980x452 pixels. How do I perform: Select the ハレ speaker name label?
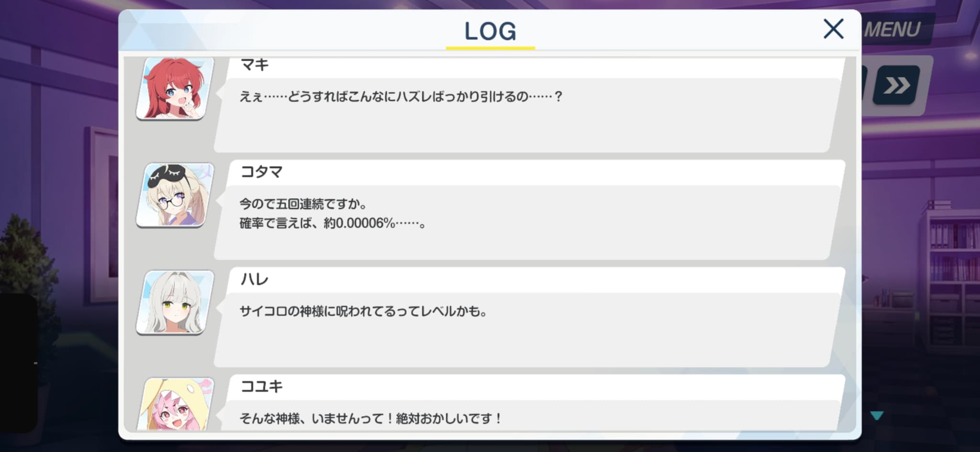point(255,279)
